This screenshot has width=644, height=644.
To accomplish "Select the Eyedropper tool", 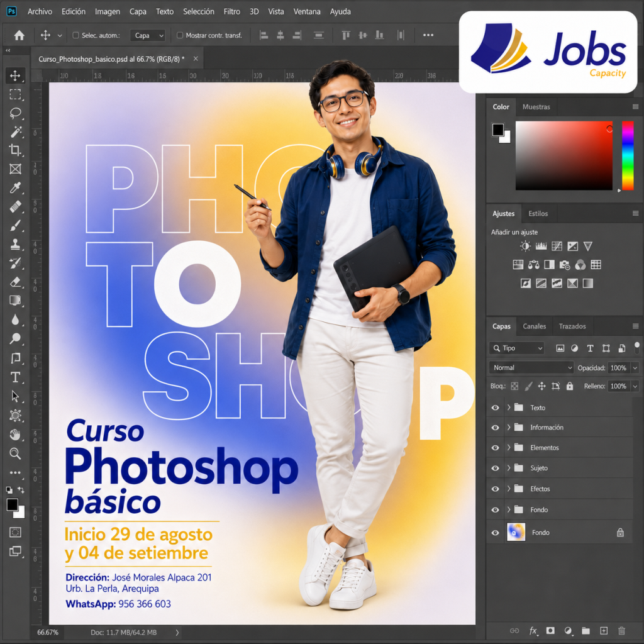I will tap(15, 188).
